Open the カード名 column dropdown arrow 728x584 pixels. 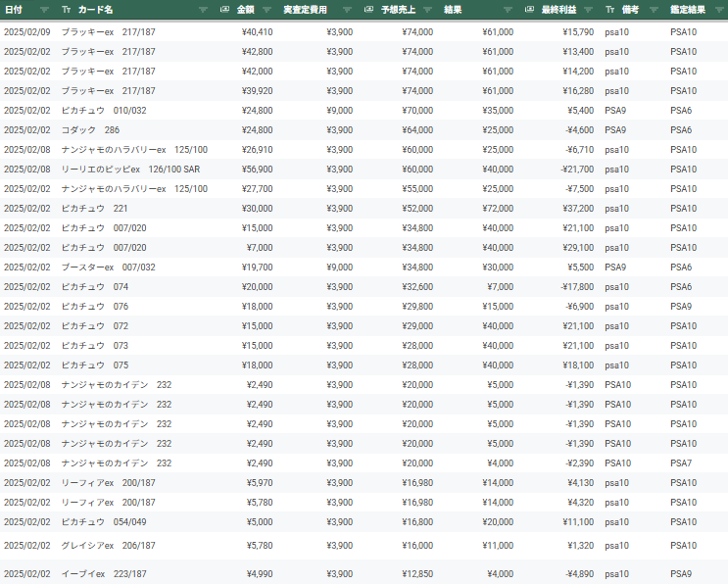[203, 9]
